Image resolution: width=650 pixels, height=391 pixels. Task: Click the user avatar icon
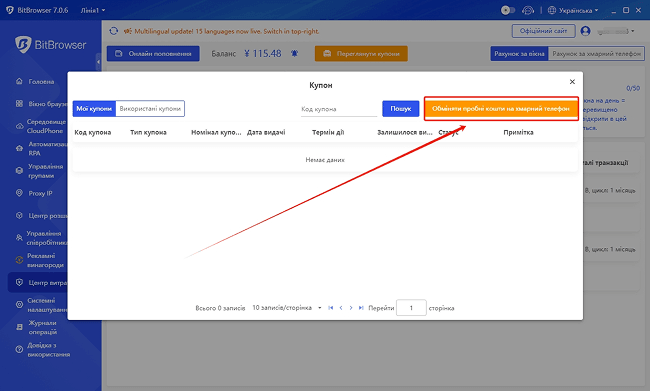pyautogui.click(x=585, y=31)
